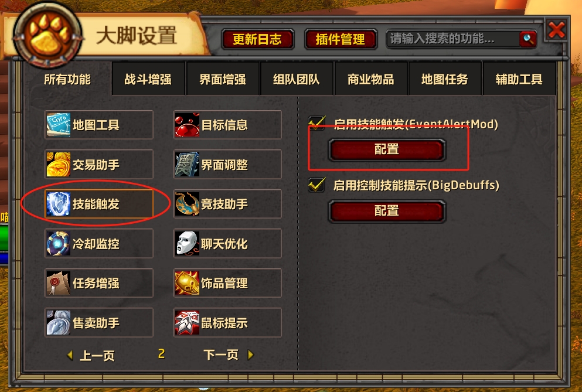
Task: Select 目标信息 red potion icon
Action: [187, 125]
